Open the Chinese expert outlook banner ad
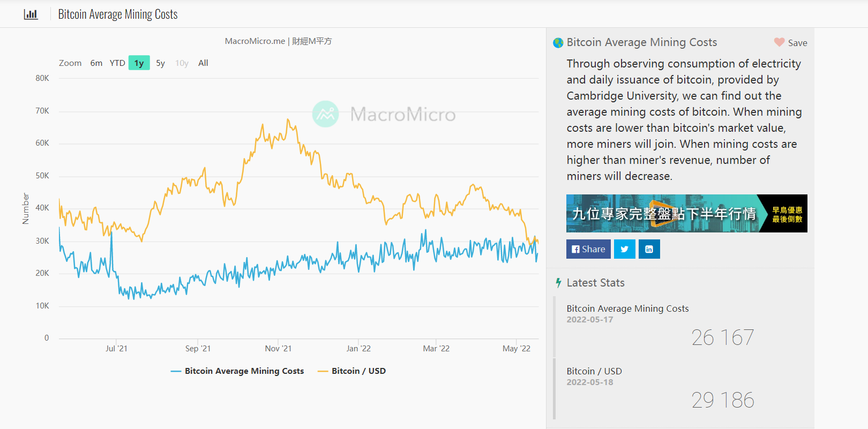 click(686, 214)
